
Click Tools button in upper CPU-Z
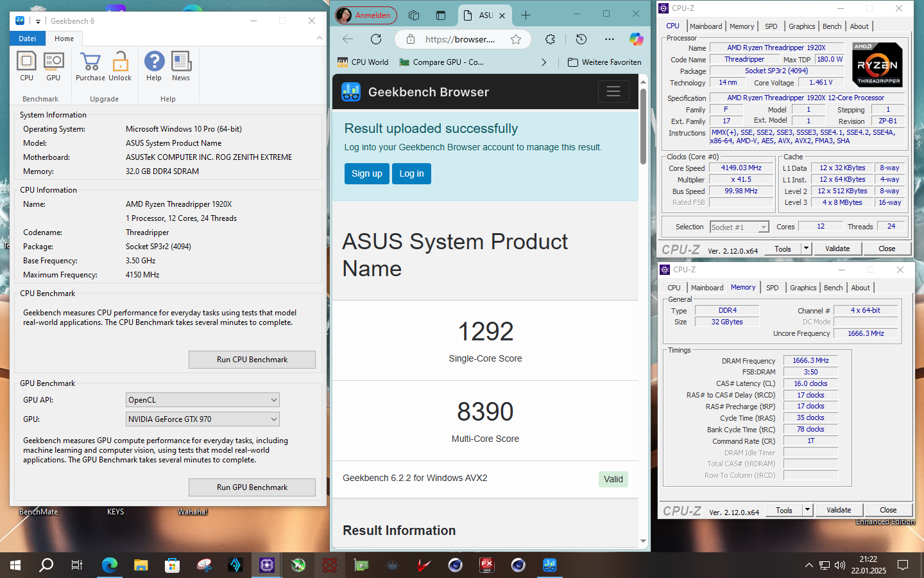click(x=783, y=249)
